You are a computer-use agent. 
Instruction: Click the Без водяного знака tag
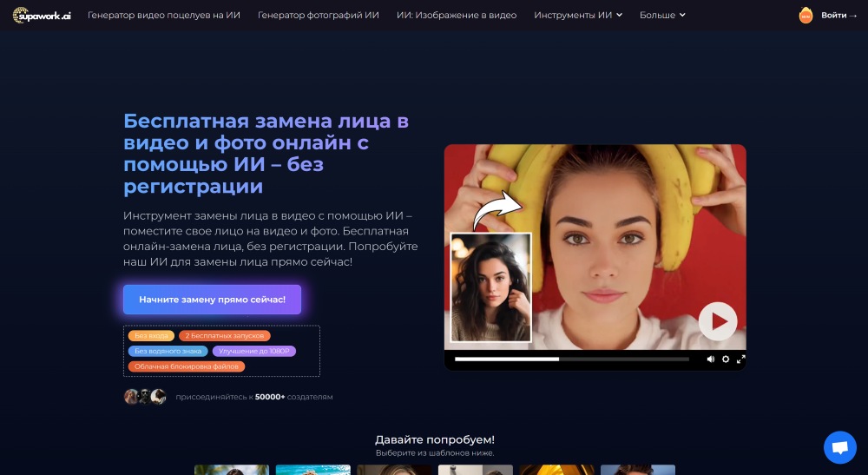coord(168,351)
